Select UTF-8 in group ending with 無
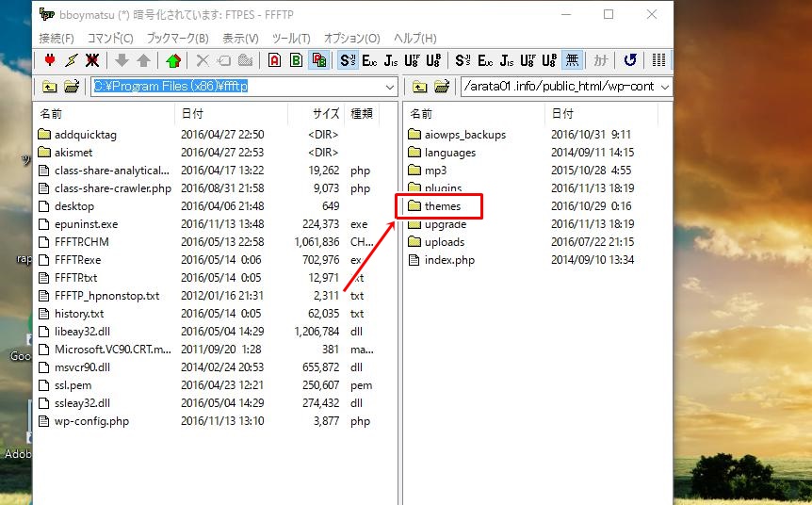This screenshot has height=505, width=812. click(528, 60)
